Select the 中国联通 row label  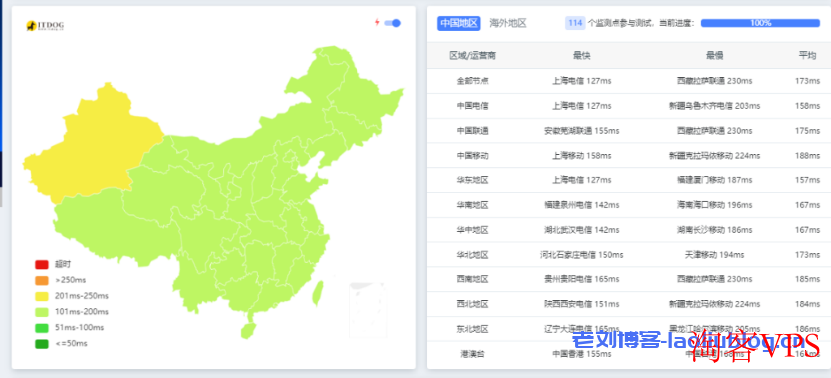(473, 131)
